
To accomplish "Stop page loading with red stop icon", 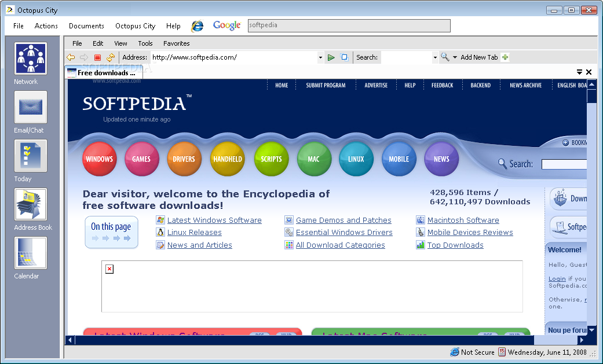I will tap(97, 57).
